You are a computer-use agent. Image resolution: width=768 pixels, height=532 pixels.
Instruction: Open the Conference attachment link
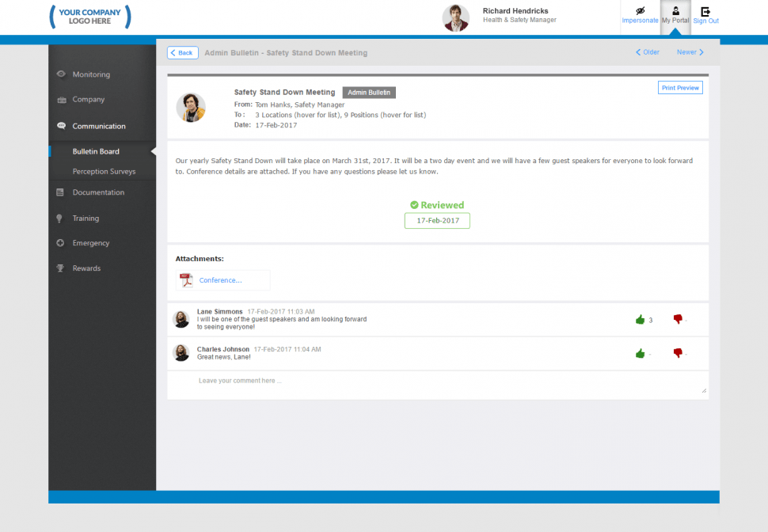(220, 280)
